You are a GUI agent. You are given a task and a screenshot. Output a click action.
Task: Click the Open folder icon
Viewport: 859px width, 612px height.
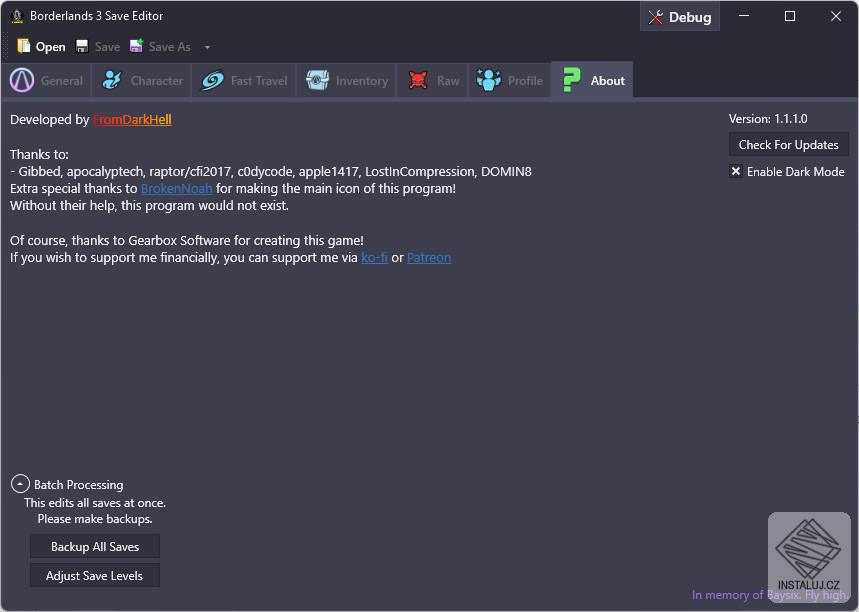coord(24,47)
